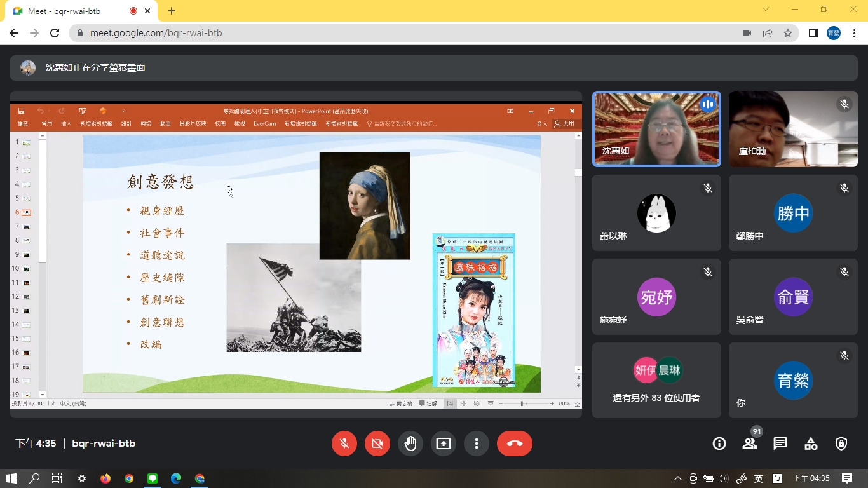Click the 歷史縫隙 bullet text
Screen dimensions: 868x488
click(x=163, y=278)
